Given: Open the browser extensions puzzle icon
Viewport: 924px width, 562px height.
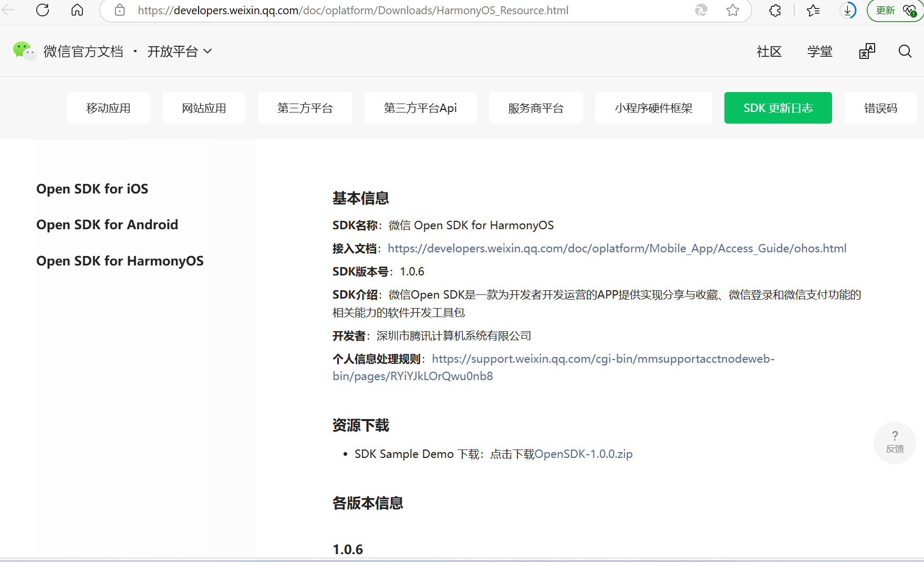Looking at the screenshot, I should click(775, 10).
